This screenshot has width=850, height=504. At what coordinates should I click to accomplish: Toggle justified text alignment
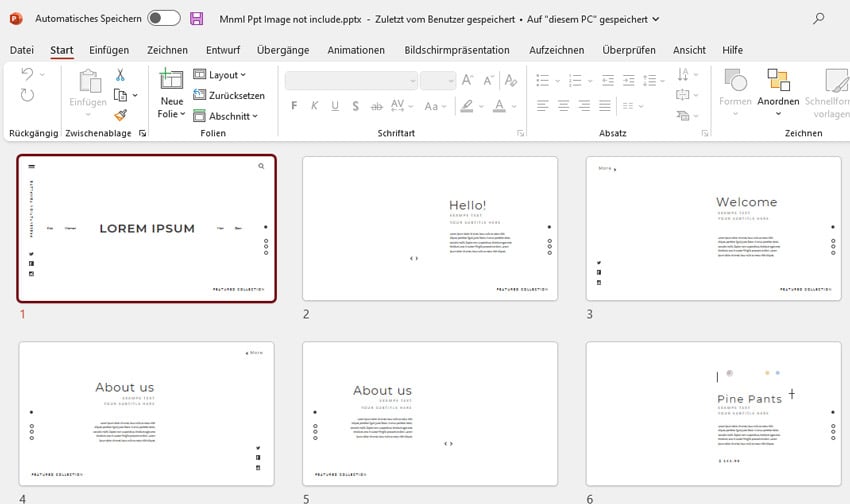coord(604,106)
